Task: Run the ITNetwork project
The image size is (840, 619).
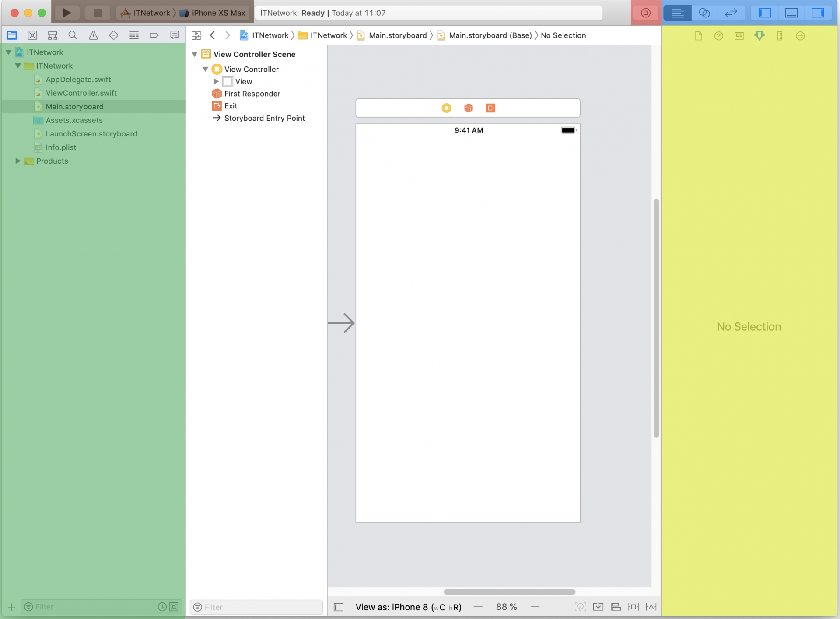Action: 66,13
